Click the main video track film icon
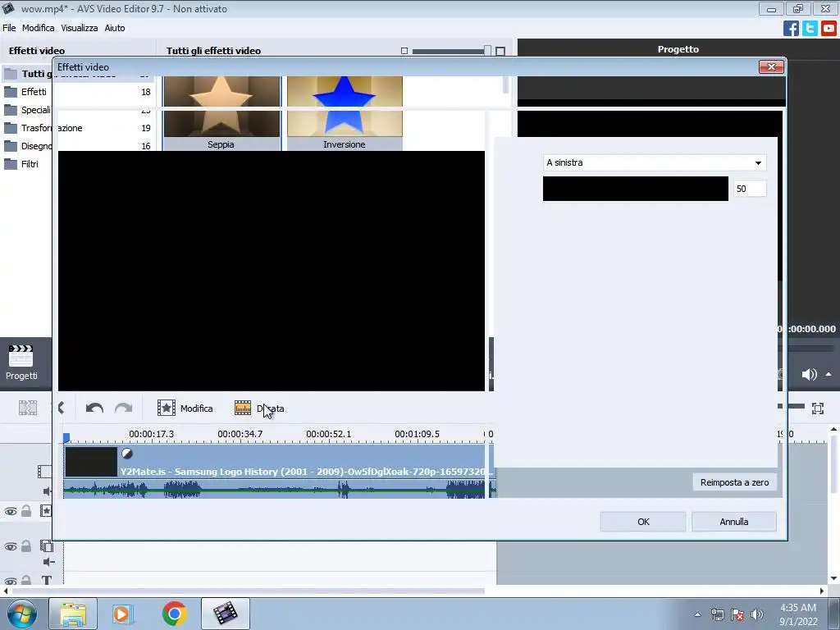The width and height of the screenshot is (840, 630). point(44,472)
